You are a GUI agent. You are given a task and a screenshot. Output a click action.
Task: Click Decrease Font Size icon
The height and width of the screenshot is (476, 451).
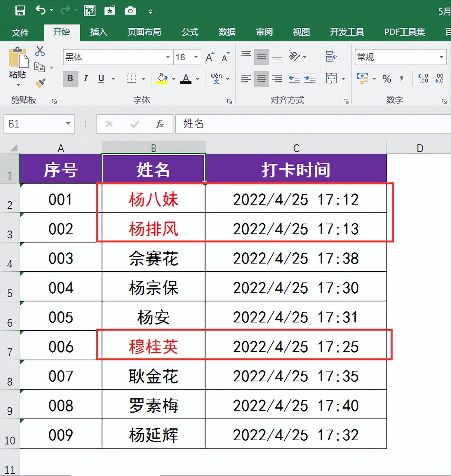(x=225, y=57)
